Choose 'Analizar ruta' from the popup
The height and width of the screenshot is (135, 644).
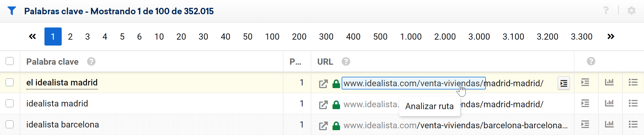point(429,106)
